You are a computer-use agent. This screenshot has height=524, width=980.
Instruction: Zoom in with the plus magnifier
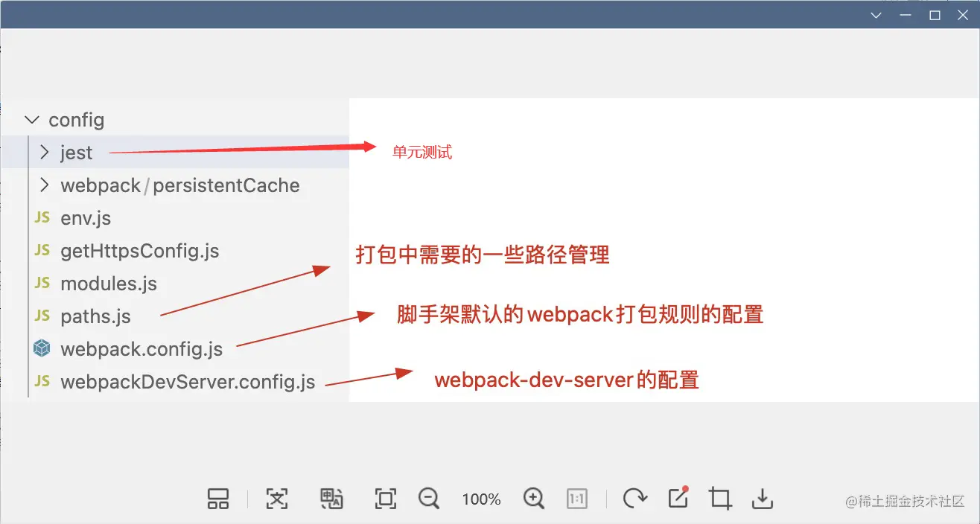[x=534, y=499]
